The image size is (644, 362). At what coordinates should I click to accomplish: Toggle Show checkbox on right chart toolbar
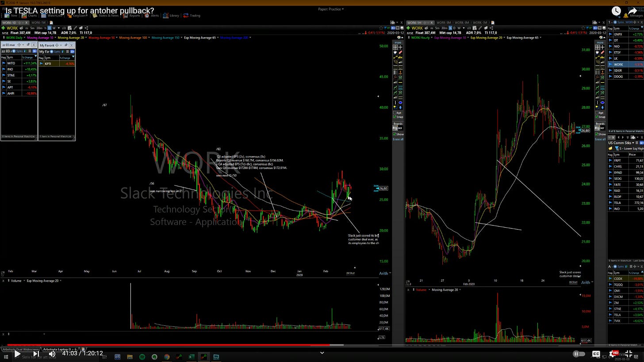point(597,134)
